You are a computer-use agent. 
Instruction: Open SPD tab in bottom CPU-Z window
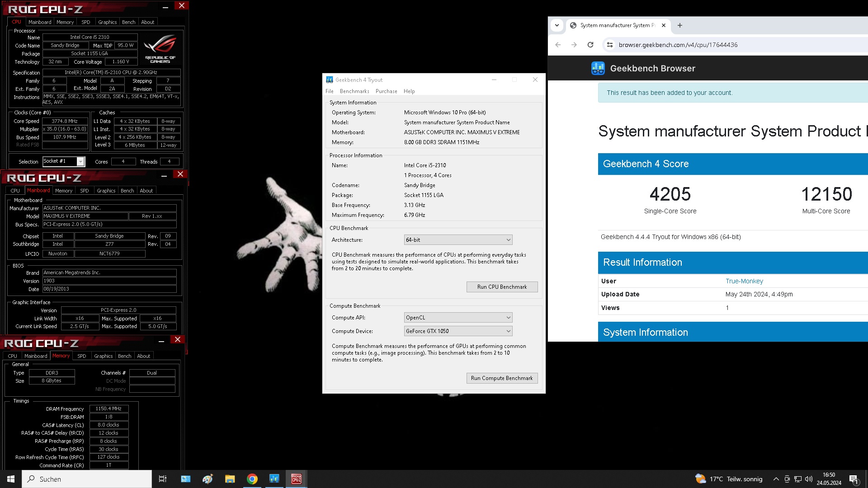pos(82,356)
